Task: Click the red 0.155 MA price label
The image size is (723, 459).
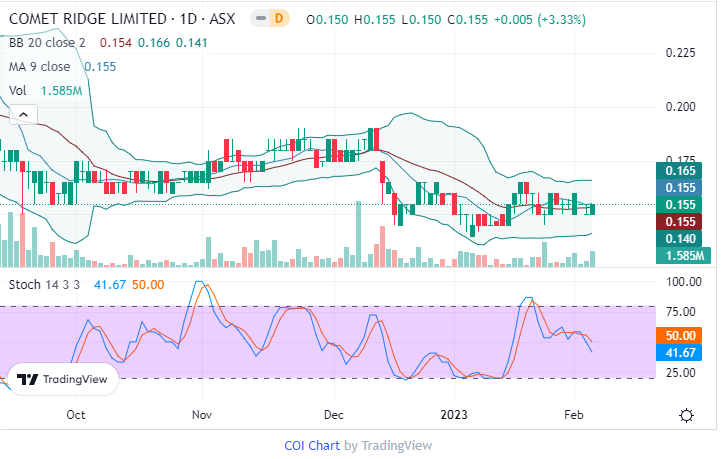Action: click(681, 222)
